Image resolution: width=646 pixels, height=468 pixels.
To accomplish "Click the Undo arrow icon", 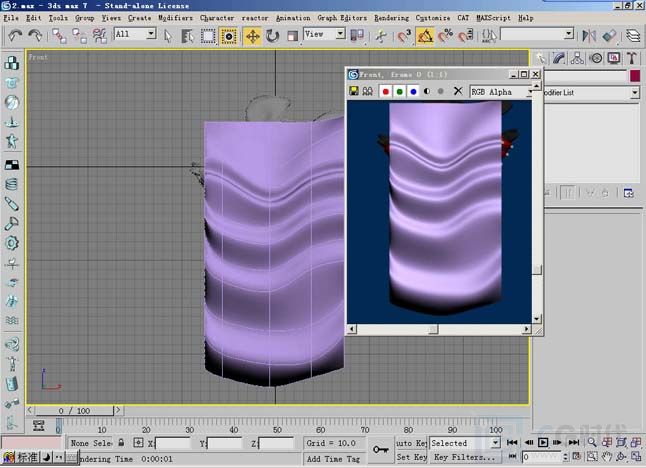I will coord(15,36).
